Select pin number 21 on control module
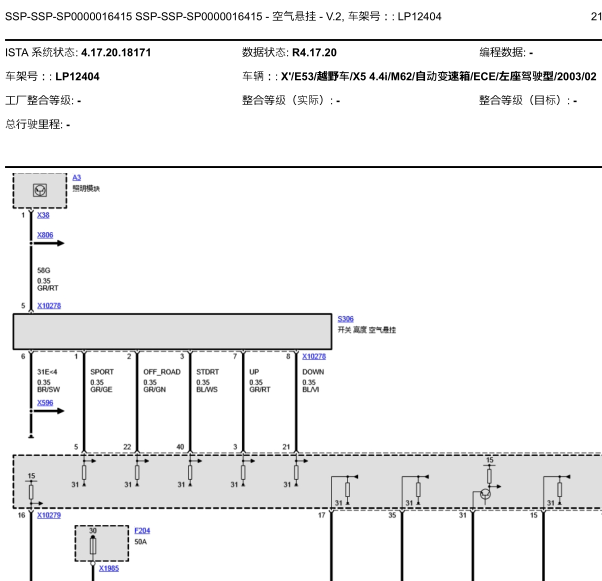This screenshot has width=602, height=581. pos(286,447)
